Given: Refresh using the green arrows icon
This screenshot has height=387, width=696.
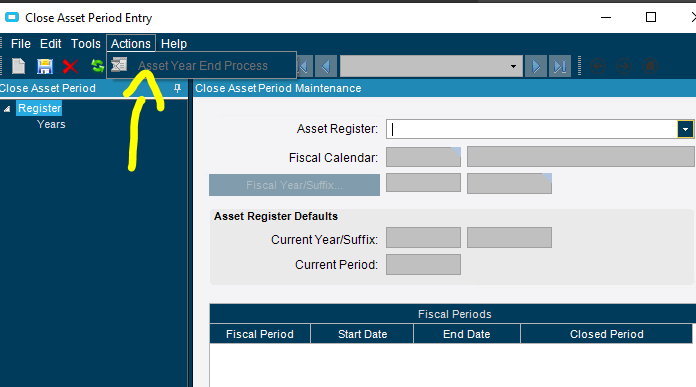Looking at the screenshot, I should (x=97, y=66).
